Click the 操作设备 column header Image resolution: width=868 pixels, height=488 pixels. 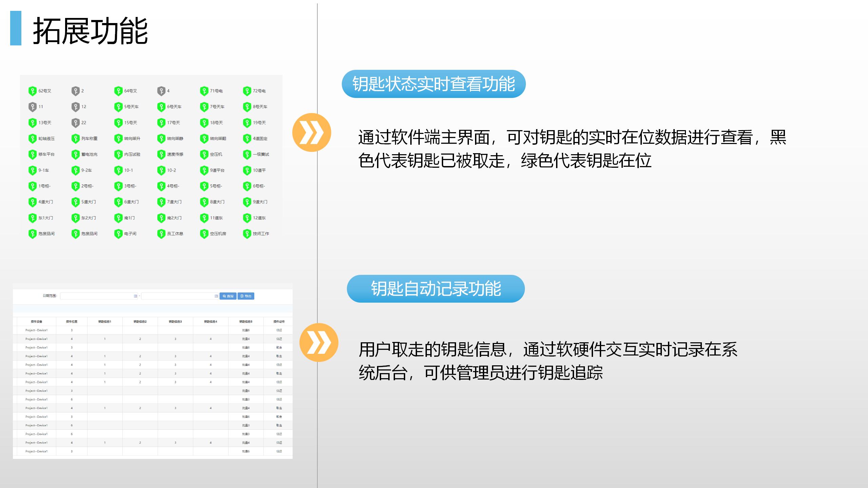36,322
